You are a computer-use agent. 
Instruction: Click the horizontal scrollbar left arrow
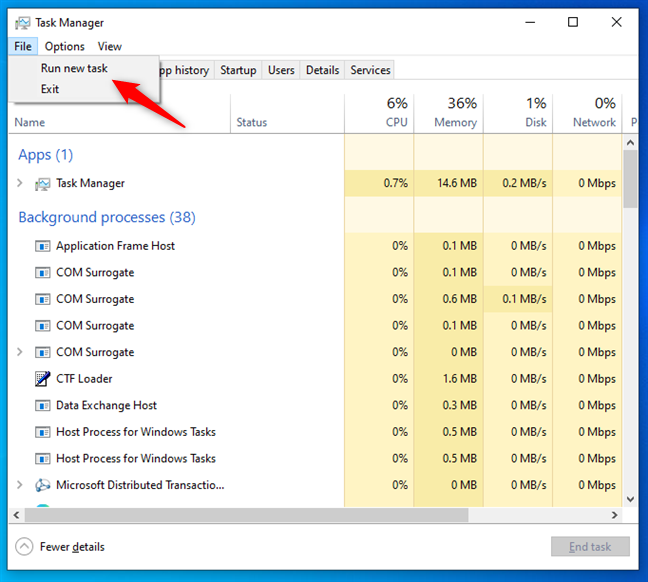(17, 515)
